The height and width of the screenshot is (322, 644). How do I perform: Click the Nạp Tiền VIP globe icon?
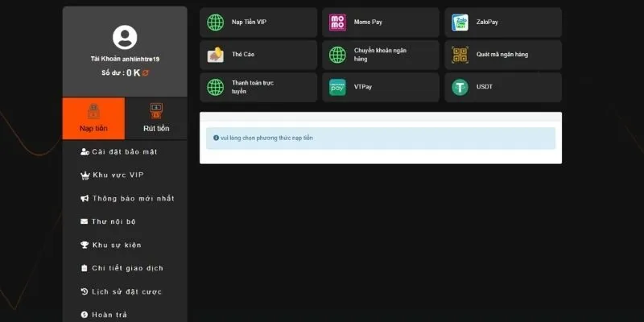[215, 23]
